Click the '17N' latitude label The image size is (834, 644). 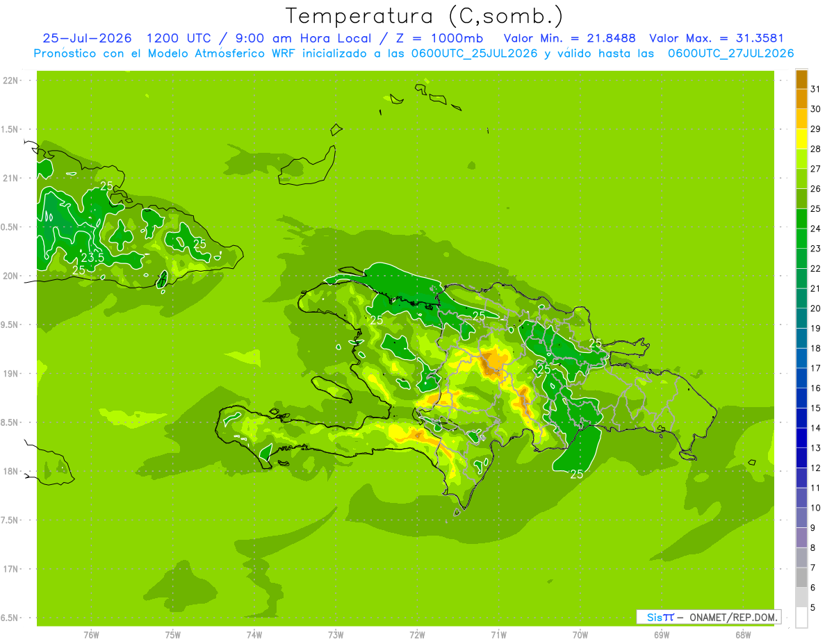10,569
